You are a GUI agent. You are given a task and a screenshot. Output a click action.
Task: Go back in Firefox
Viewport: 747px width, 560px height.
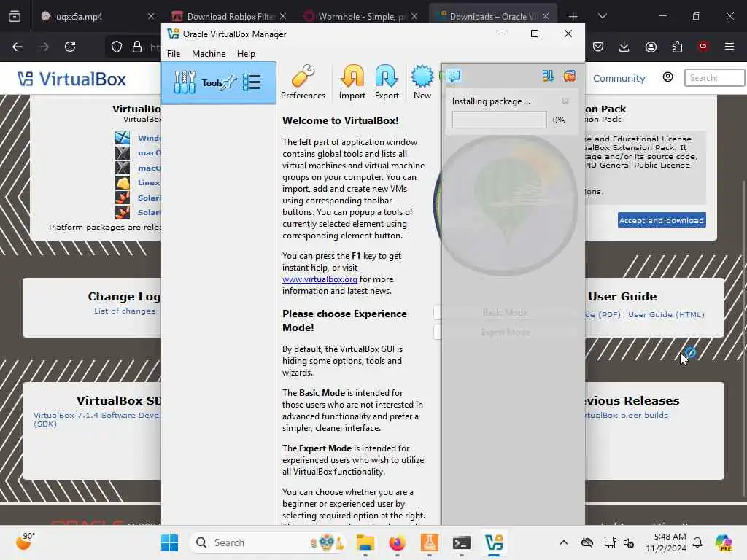click(x=18, y=47)
